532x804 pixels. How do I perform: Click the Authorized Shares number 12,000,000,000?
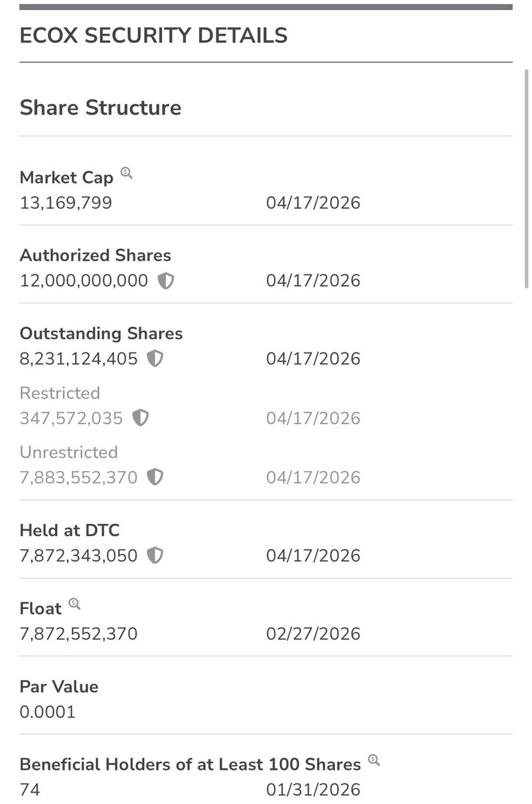coord(84,281)
